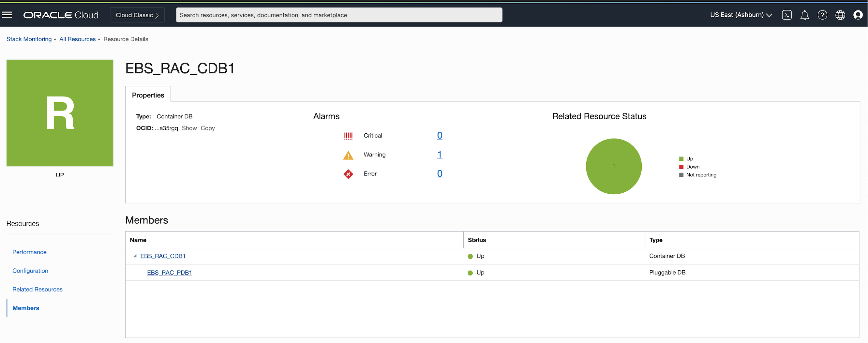Open the navigation hamburger menu
This screenshot has height=343, width=868.
(x=7, y=14)
